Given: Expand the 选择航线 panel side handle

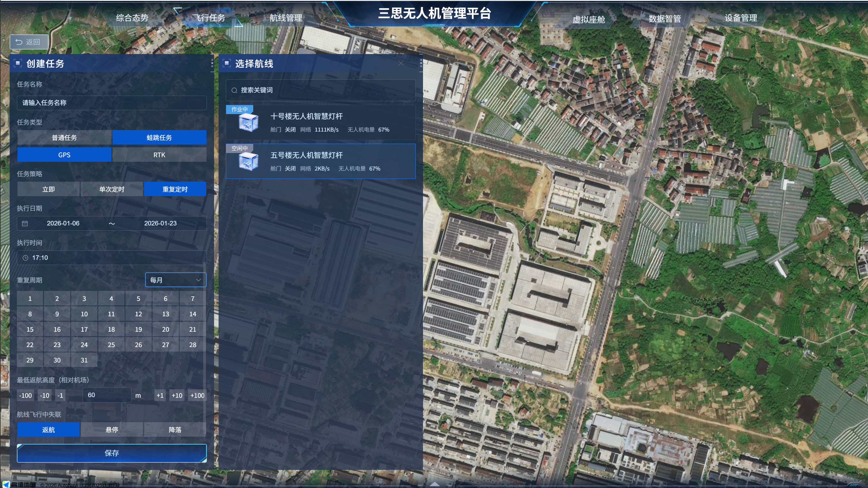Looking at the screenshot, I should pyautogui.click(x=421, y=63).
